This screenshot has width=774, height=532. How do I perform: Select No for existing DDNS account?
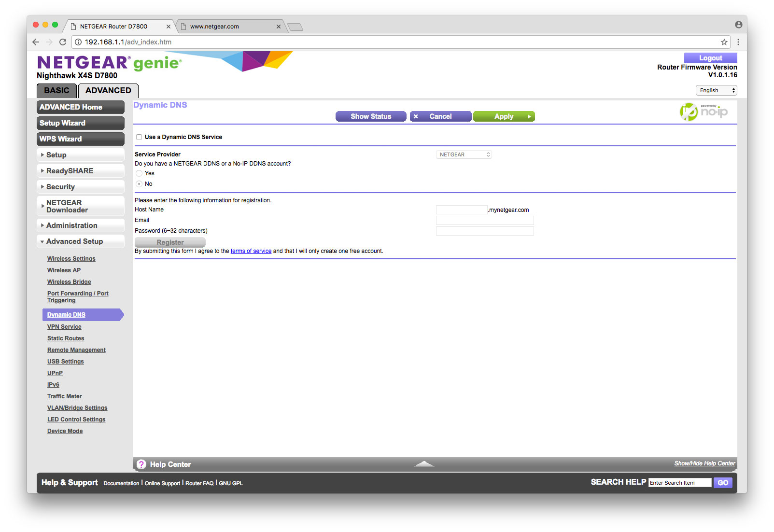139,184
